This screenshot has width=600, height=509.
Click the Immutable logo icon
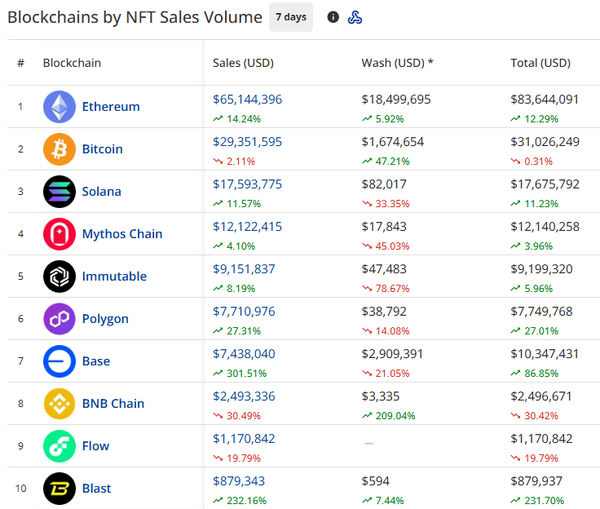pyautogui.click(x=59, y=276)
